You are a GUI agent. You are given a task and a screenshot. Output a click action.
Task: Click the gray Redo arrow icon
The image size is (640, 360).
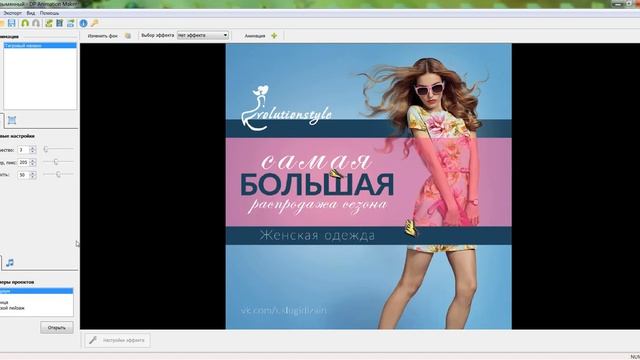coord(36,23)
